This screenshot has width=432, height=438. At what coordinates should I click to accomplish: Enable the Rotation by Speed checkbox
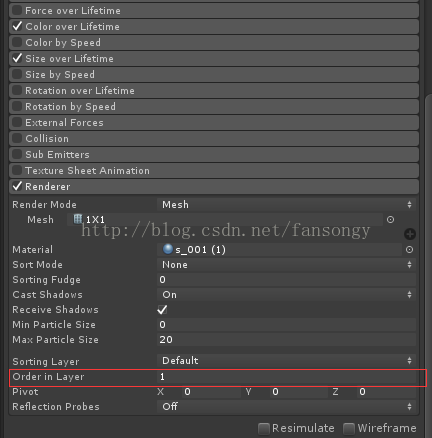(x=17, y=106)
